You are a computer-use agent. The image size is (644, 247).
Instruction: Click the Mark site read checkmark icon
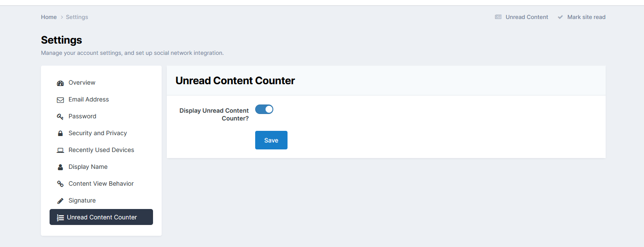pyautogui.click(x=560, y=17)
